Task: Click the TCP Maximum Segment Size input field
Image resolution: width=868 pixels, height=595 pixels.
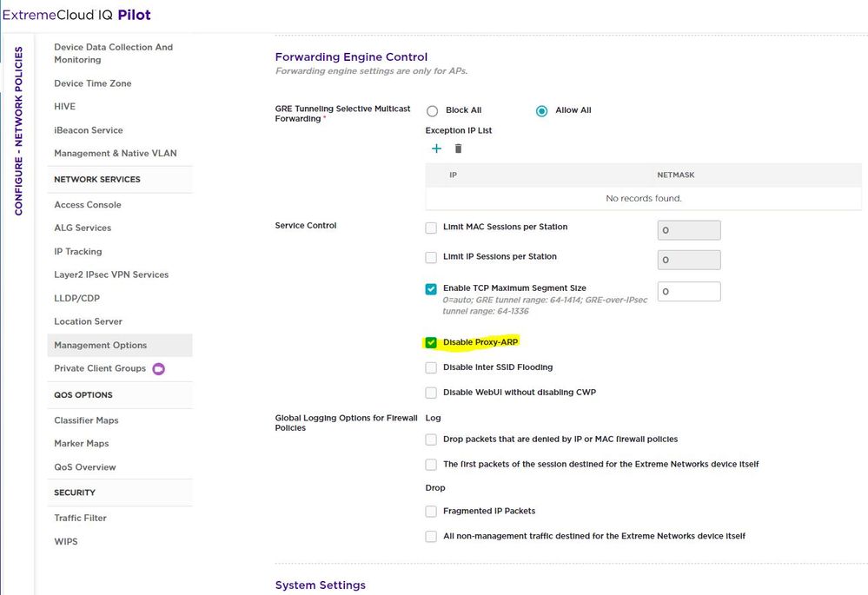Action: (x=688, y=292)
